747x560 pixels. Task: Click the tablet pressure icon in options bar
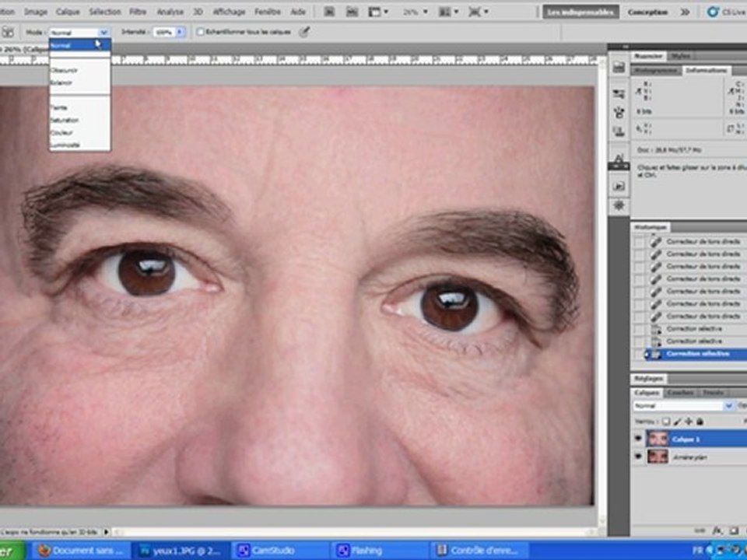click(x=304, y=32)
